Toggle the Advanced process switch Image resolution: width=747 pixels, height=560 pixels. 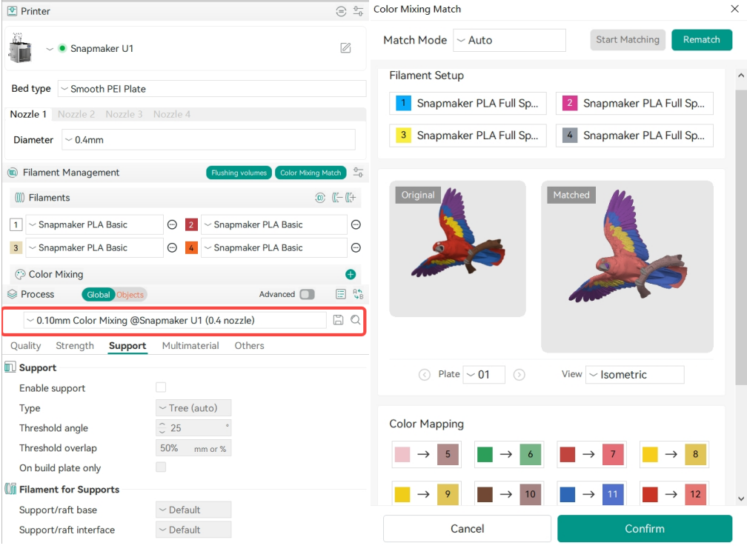click(308, 294)
